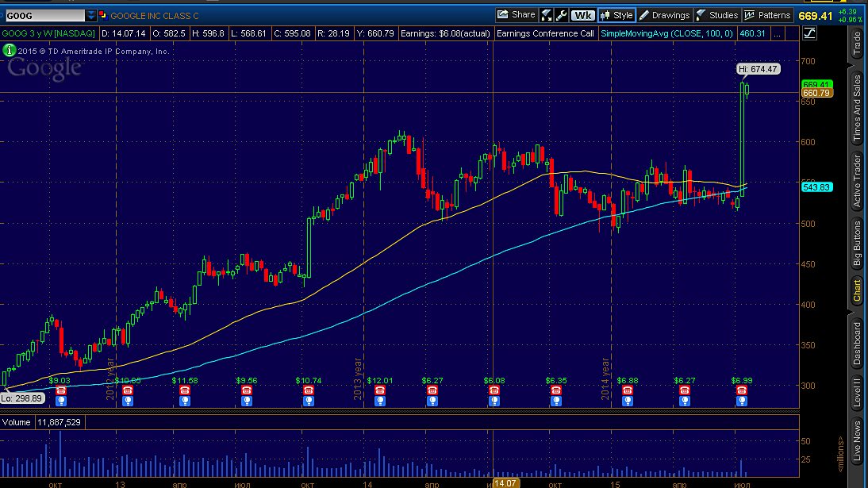Viewport: 868px width, 488px height.
Task: Click the Volume panel label
Action: tap(16, 423)
